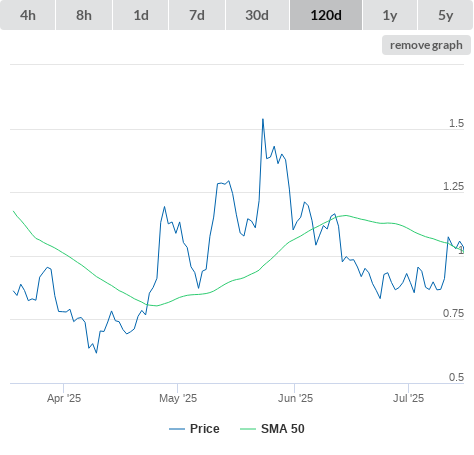Click the Apr '25 axis label
Image resolution: width=474 pixels, height=455 pixels.
coord(64,398)
